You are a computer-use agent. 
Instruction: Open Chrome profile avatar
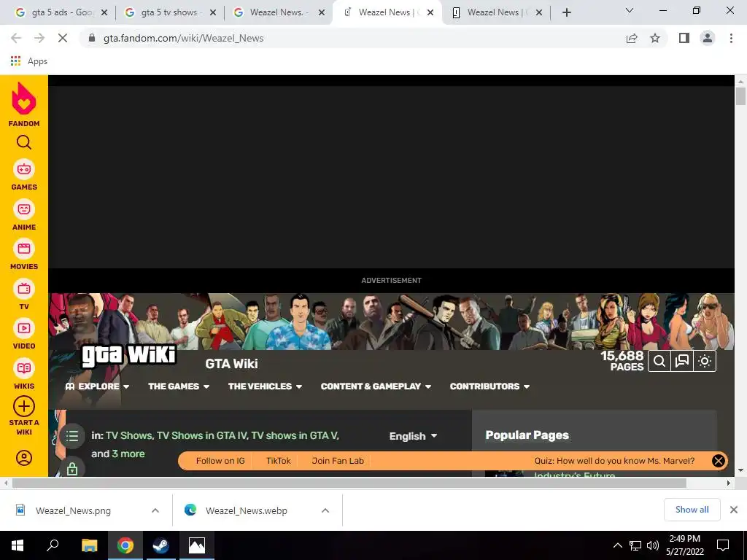click(708, 38)
